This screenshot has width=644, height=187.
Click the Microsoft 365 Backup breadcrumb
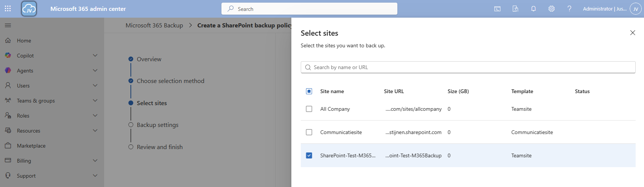pyautogui.click(x=154, y=26)
